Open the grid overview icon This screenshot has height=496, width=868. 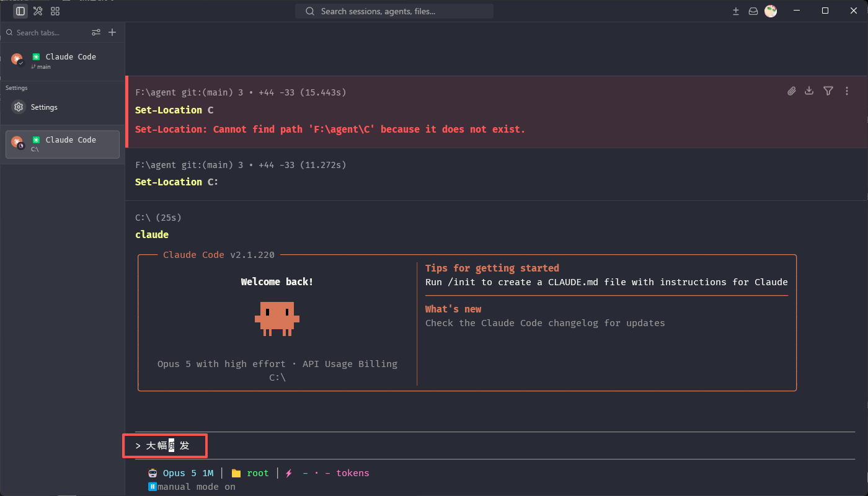[55, 11]
